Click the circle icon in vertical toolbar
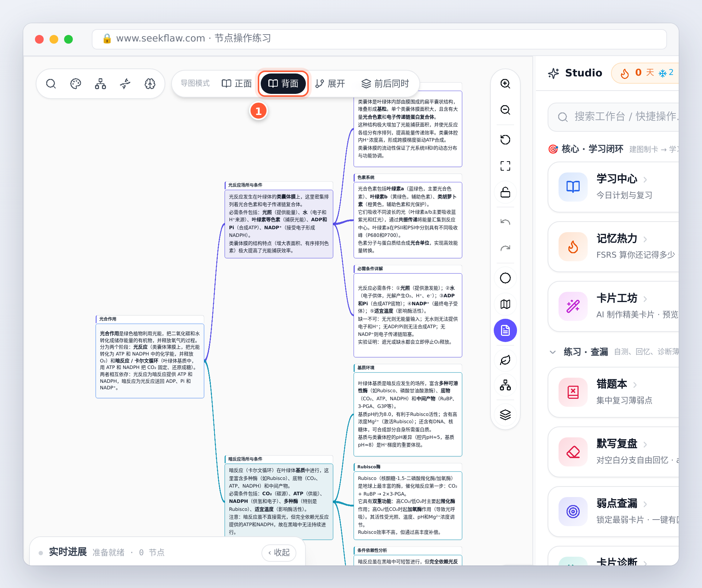 coord(505,278)
